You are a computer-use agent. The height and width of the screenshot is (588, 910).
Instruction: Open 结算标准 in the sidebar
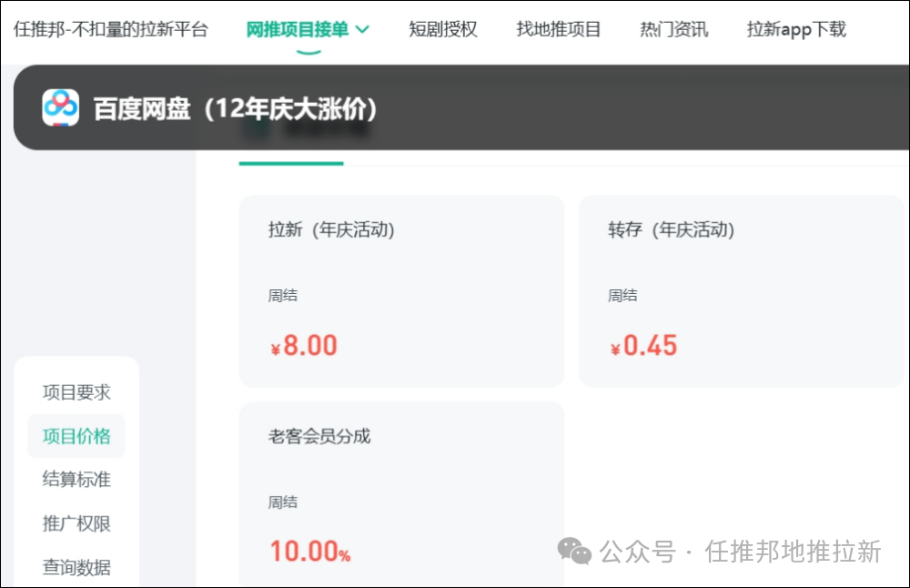pyautogui.click(x=76, y=480)
